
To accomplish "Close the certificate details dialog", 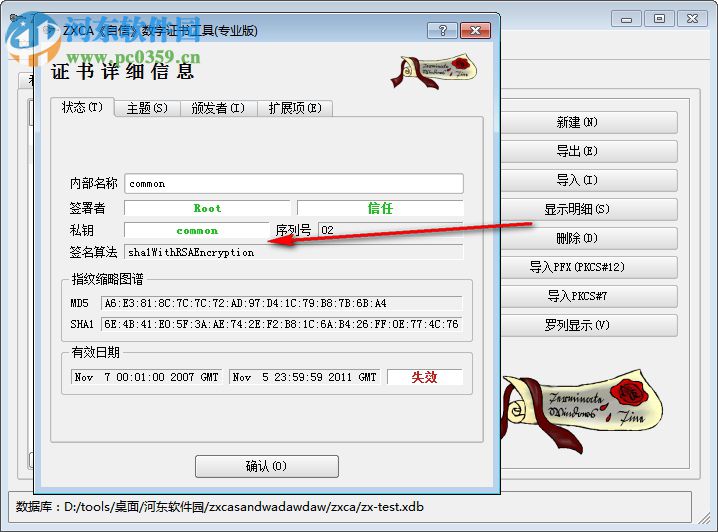I will click(475, 31).
